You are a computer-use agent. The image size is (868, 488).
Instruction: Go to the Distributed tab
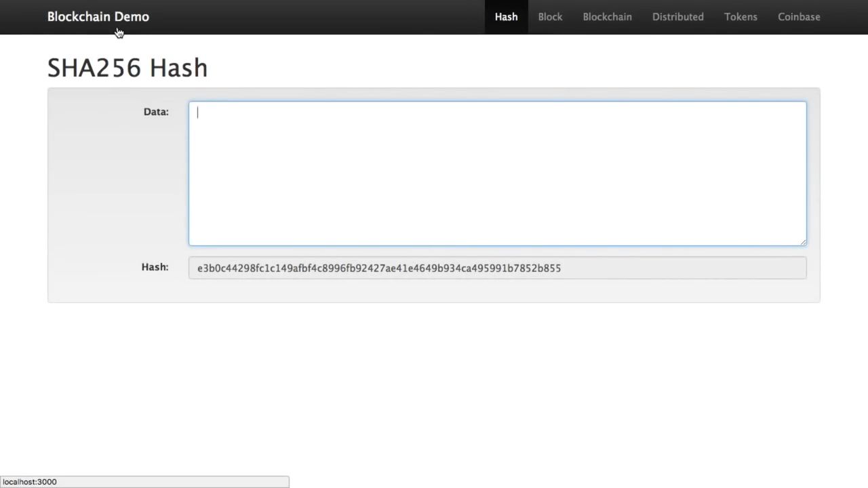677,17
